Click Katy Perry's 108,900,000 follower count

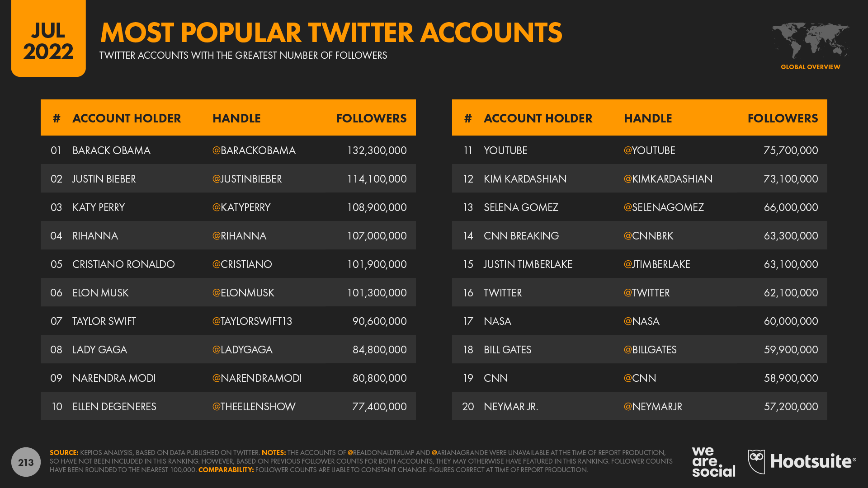pyautogui.click(x=377, y=207)
